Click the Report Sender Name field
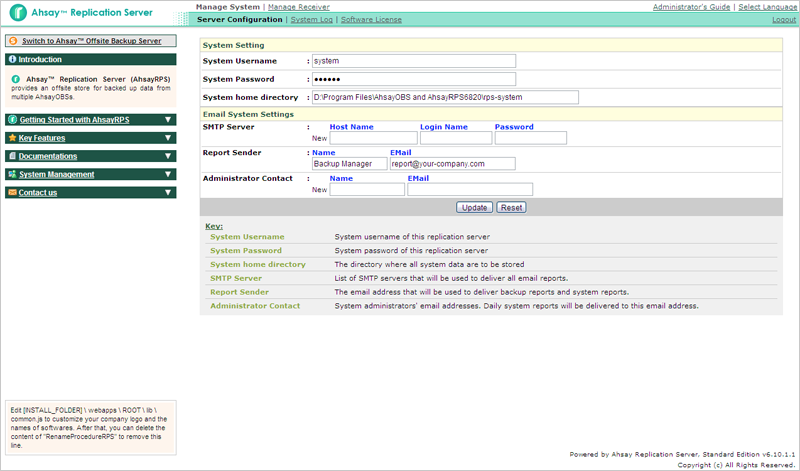Screen dimensions: 800x471 click(349, 164)
